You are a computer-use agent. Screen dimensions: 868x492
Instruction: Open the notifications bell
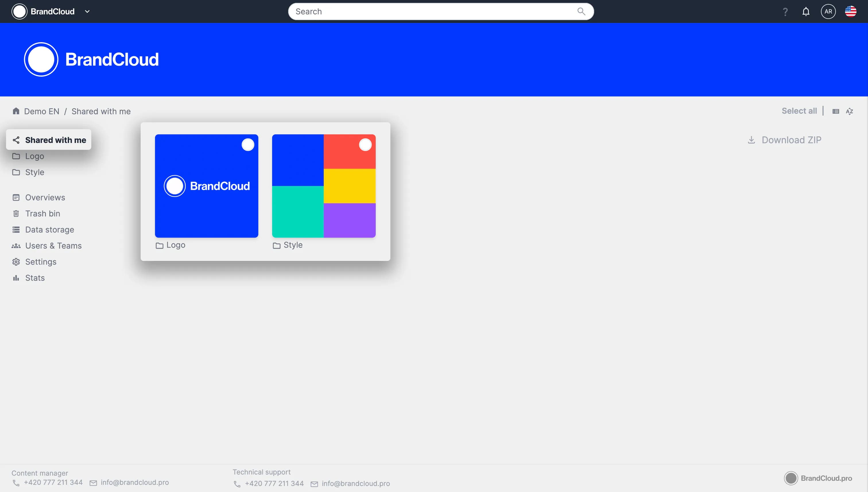coord(806,12)
